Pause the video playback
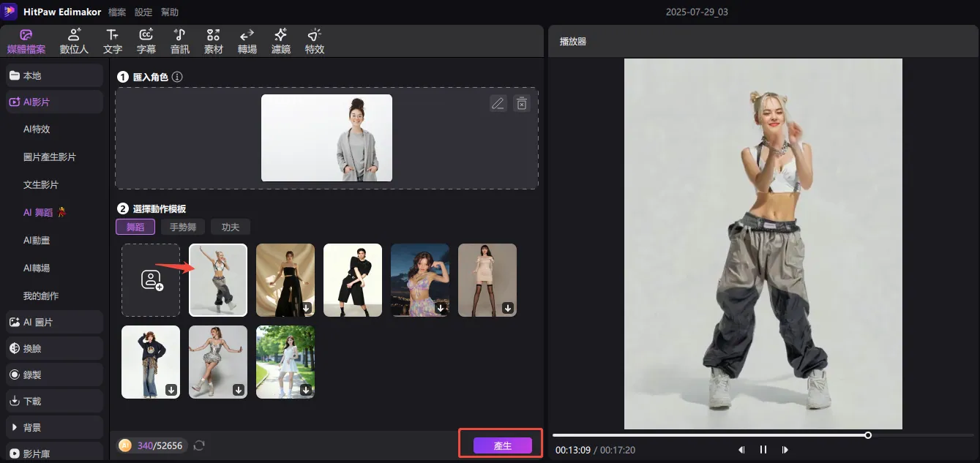Image resolution: width=980 pixels, height=463 pixels. tap(763, 450)
